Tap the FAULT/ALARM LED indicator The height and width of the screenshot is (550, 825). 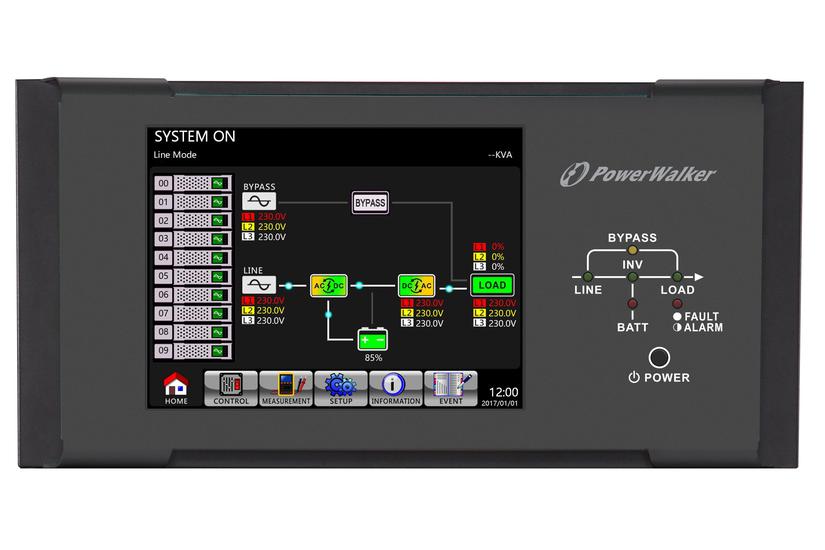(x=677, y=304)
